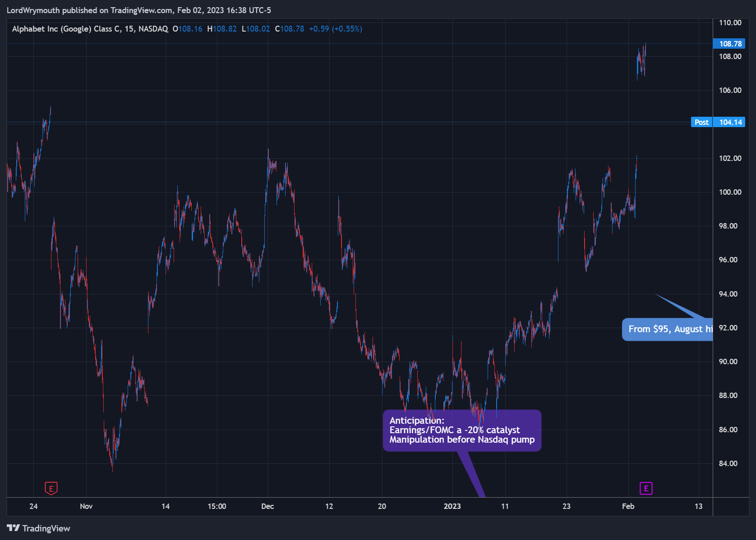The height and width of the screenshot is (540, 756).
Task: Click the 102.00 price axis label
Action: point(730,158)
